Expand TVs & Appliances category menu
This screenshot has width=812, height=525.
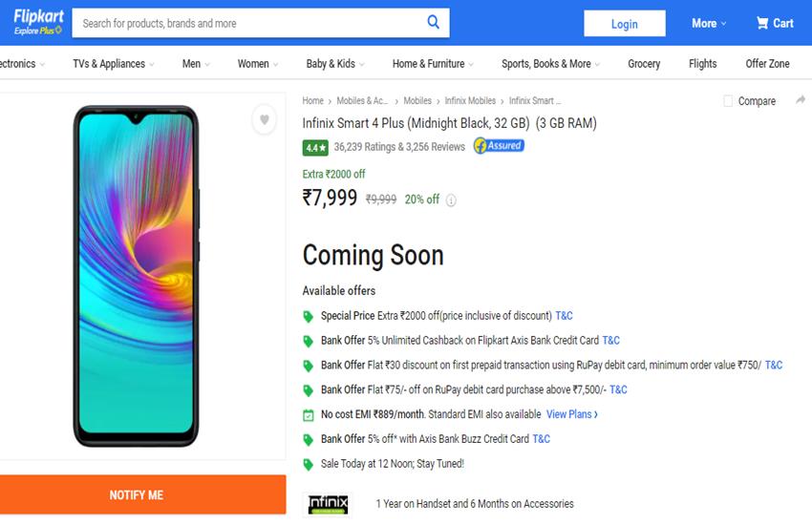[114, 64]
